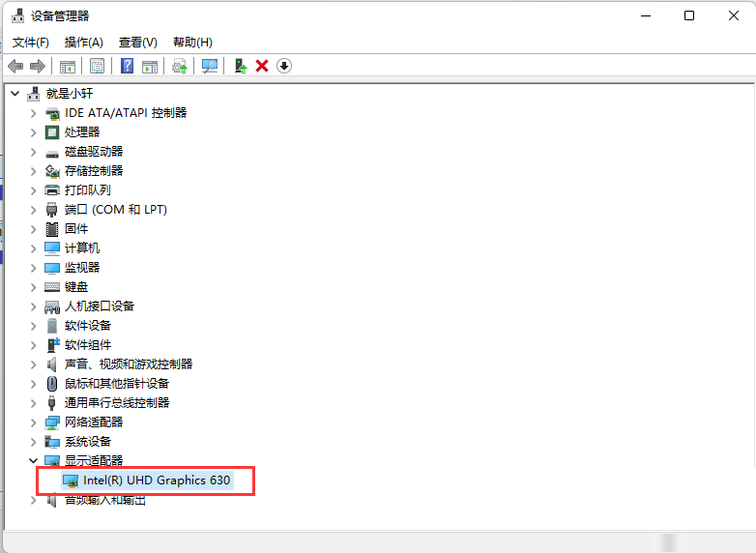Toggle the show/hide console tree icon
Viewport: 756px width, 553px height.
[68, 66]
